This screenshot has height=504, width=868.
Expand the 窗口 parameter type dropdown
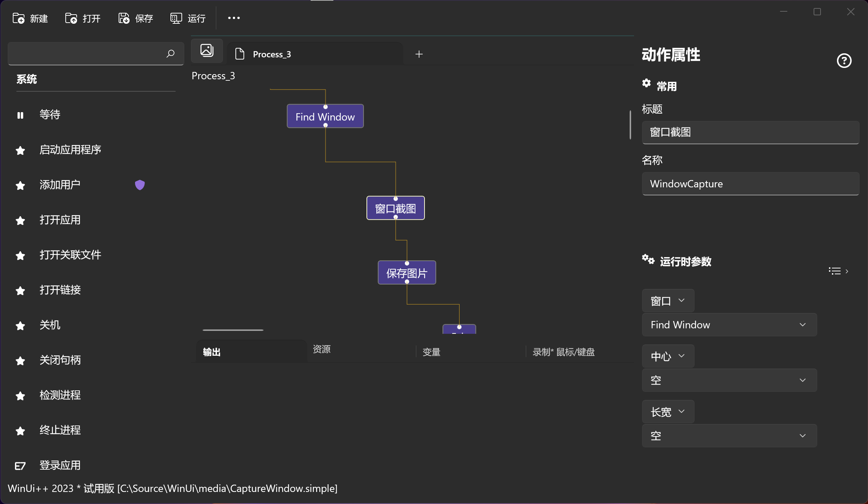coord(668,301)
